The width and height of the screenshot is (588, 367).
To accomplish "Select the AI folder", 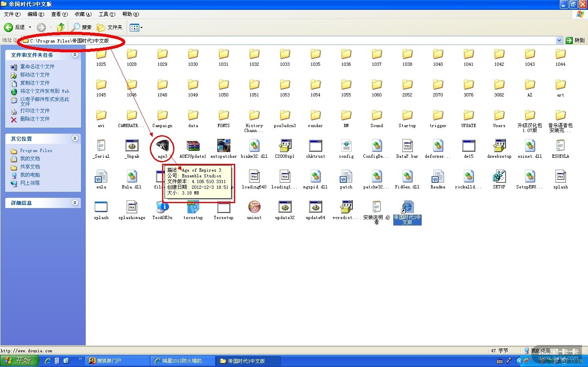I will 530,85.
